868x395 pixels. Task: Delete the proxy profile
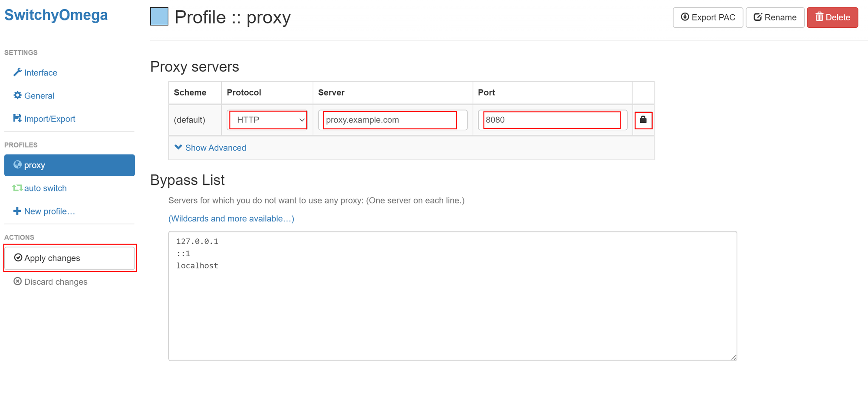pos(832,17)
